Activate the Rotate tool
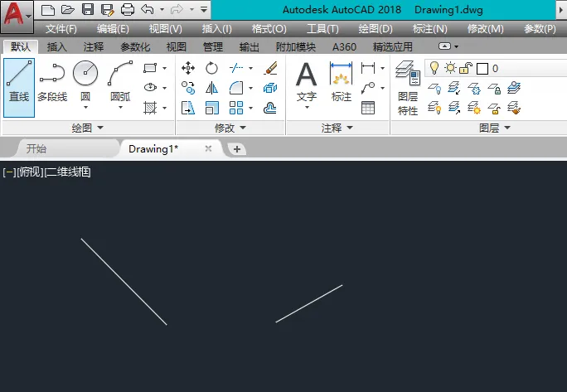Viewport: 567px width, 392px height. [211, 68]
